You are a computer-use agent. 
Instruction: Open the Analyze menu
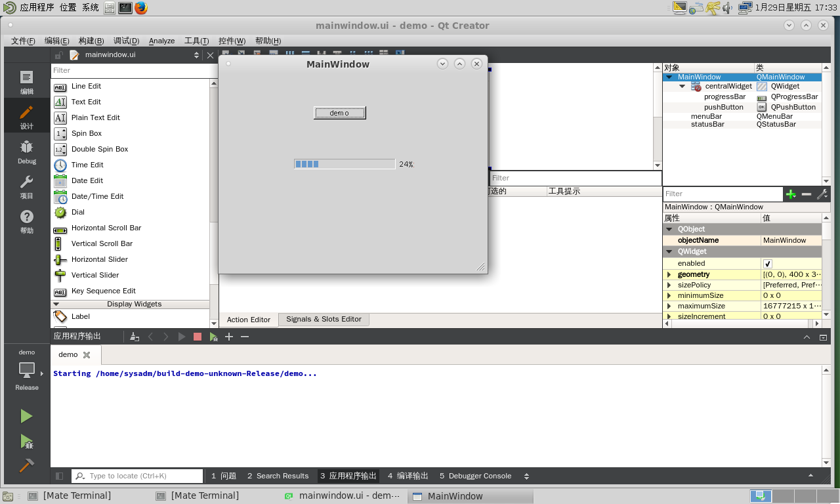pos(161,41)
